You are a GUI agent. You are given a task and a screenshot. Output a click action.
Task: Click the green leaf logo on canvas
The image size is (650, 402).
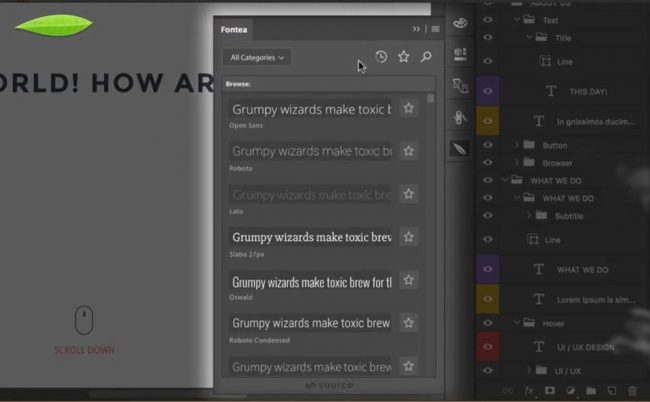[54, 25]
